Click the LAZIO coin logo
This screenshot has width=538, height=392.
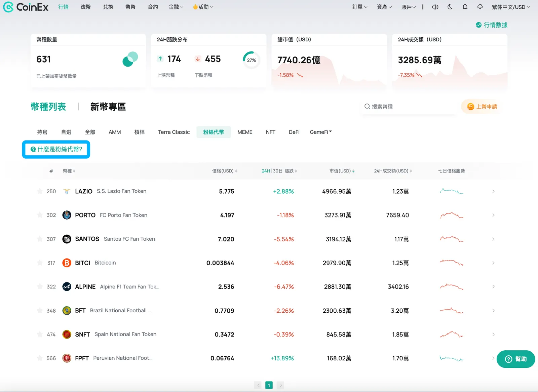67,191
